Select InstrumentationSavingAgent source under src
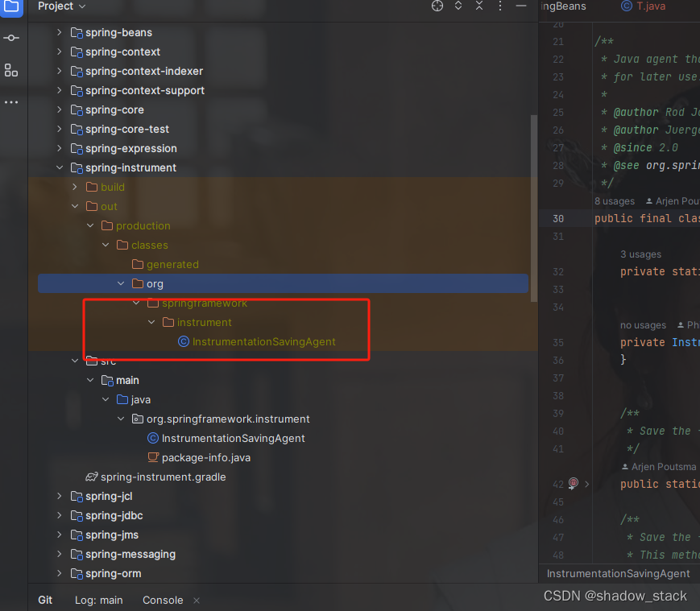Screen dimensions: 700x611 point(233,439)
